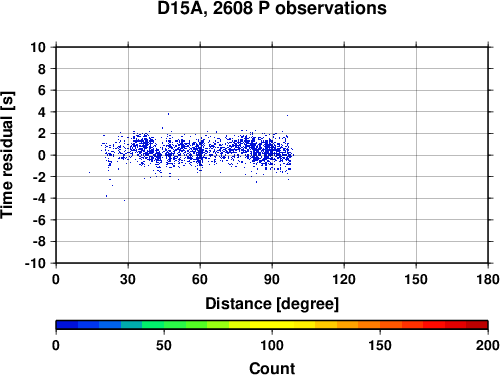Click the outlier point near -4 s at 29 degrees
500x375 pixels.
coord(125,200)
